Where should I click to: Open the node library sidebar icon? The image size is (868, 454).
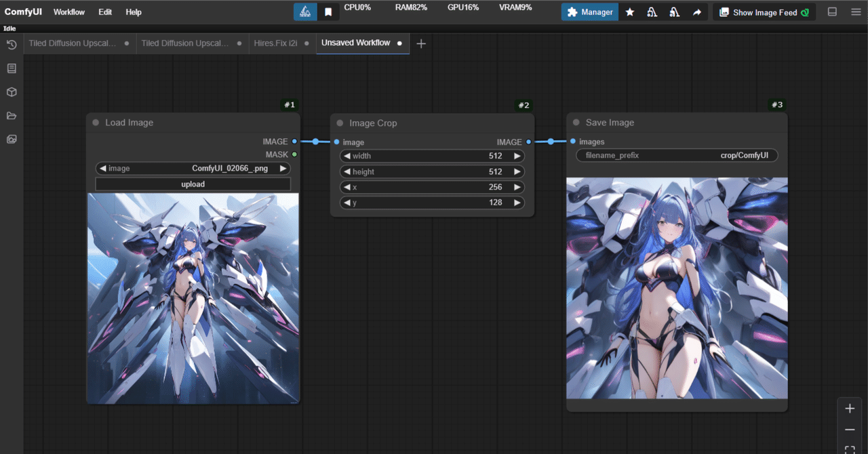12,68
